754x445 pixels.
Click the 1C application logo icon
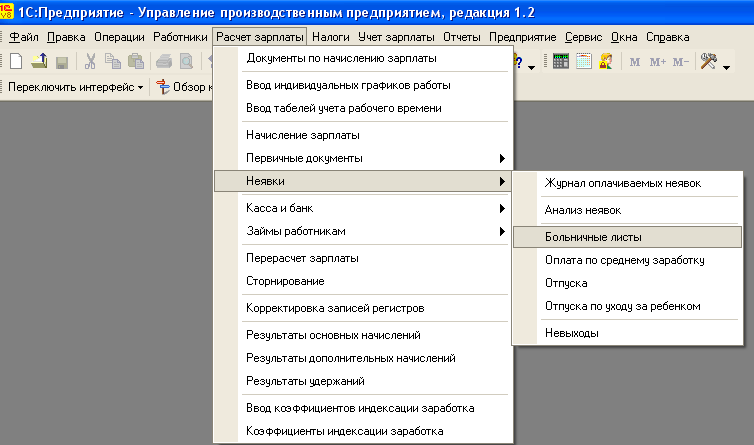(x=7, y=11)
